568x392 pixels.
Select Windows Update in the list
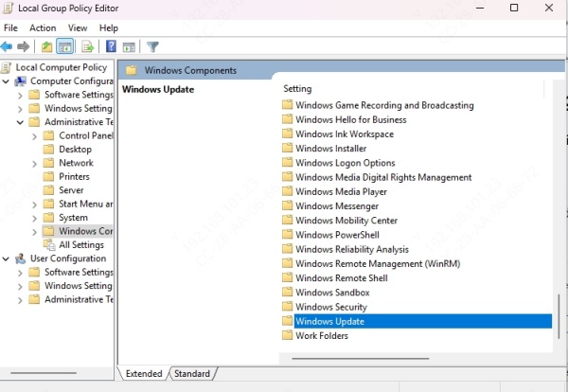[423, 321]
